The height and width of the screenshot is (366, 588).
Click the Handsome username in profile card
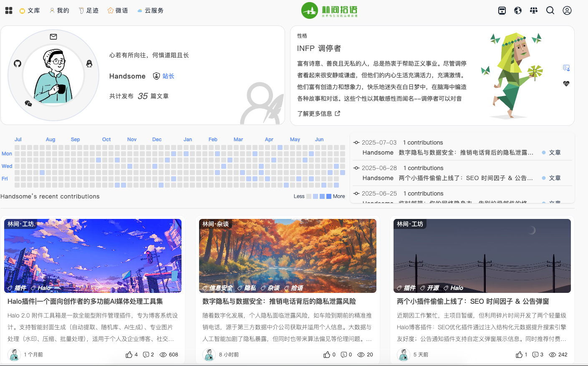127,76
